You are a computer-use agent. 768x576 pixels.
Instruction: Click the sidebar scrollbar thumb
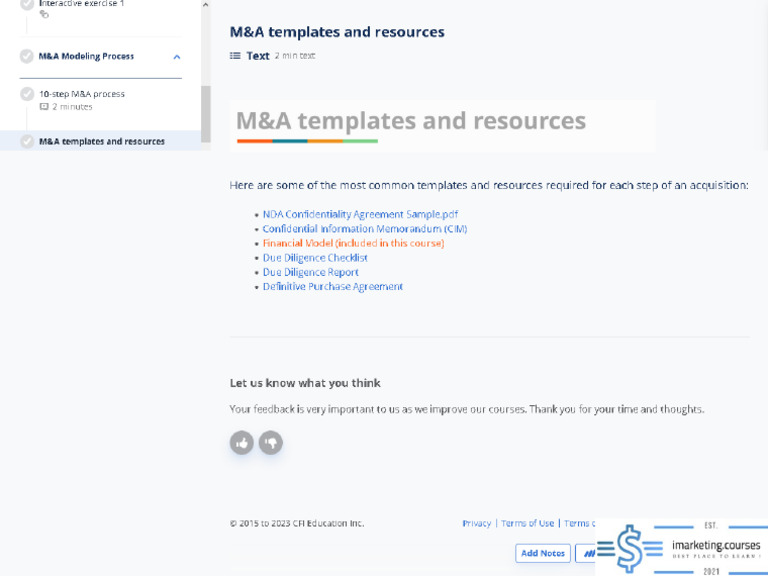tap(206, 114)
